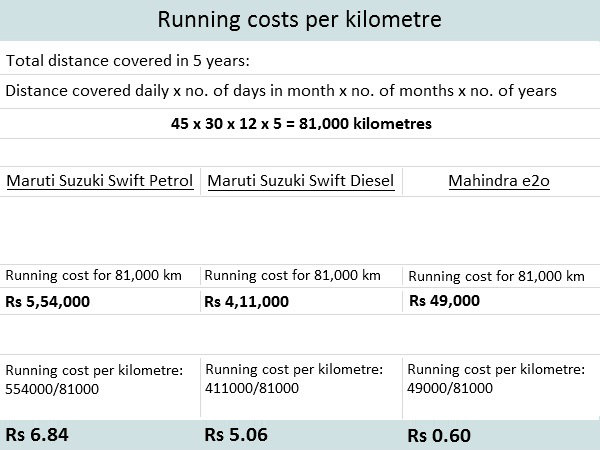Click 'Running cost for 81,000 km' under Diesel

(x=292, y=275)
